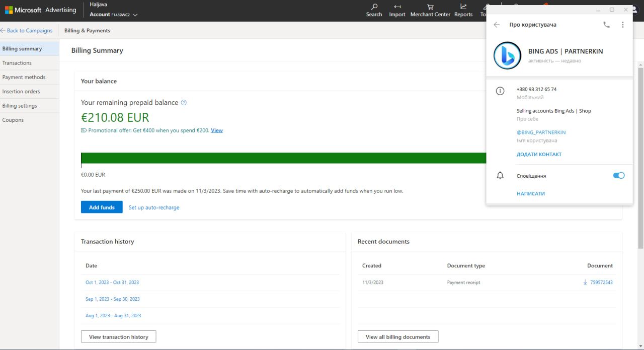Go to Billing settings in sidebar

20,106
